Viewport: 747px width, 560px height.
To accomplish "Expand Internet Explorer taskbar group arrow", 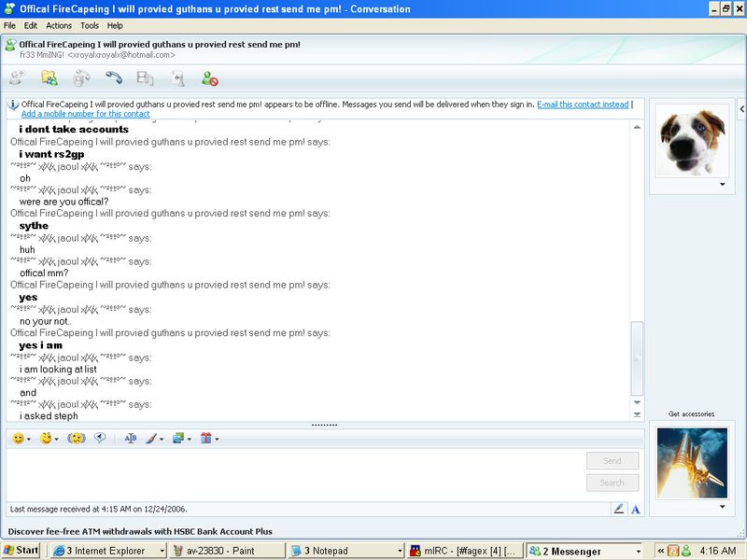I will [162, 551].
